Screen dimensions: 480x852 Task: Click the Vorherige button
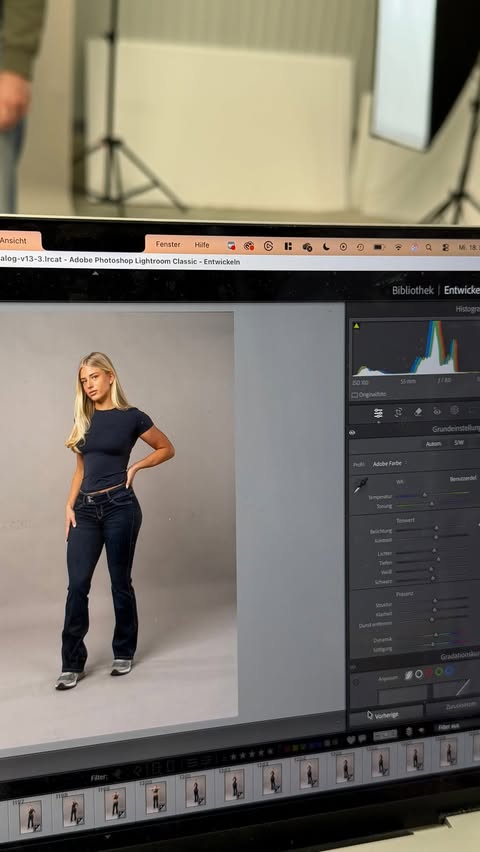point(387,715)
